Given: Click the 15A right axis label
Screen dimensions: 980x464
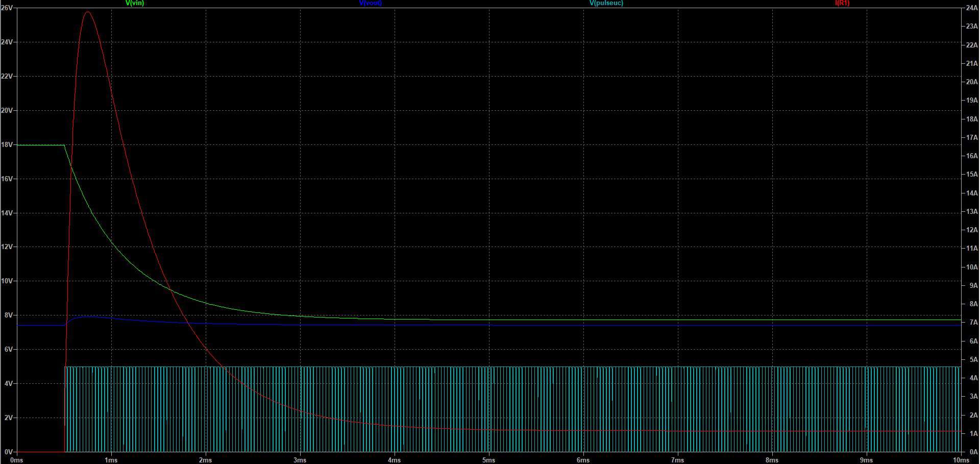Looking at the screenshot, I should click(x=972, y=174).
